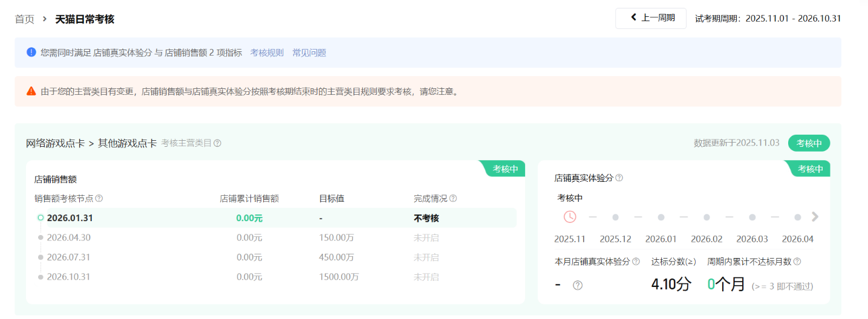This screenshot has width=868, height=319.
Task: Select the 2026.04.30 sales node
Action: pos(68,237)
